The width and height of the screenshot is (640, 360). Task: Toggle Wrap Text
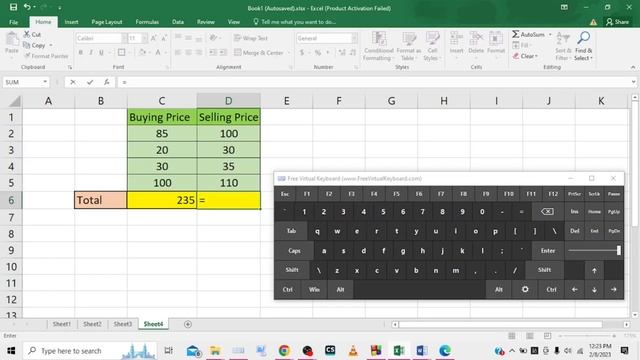pyautogui.click(x=251, y=38)
